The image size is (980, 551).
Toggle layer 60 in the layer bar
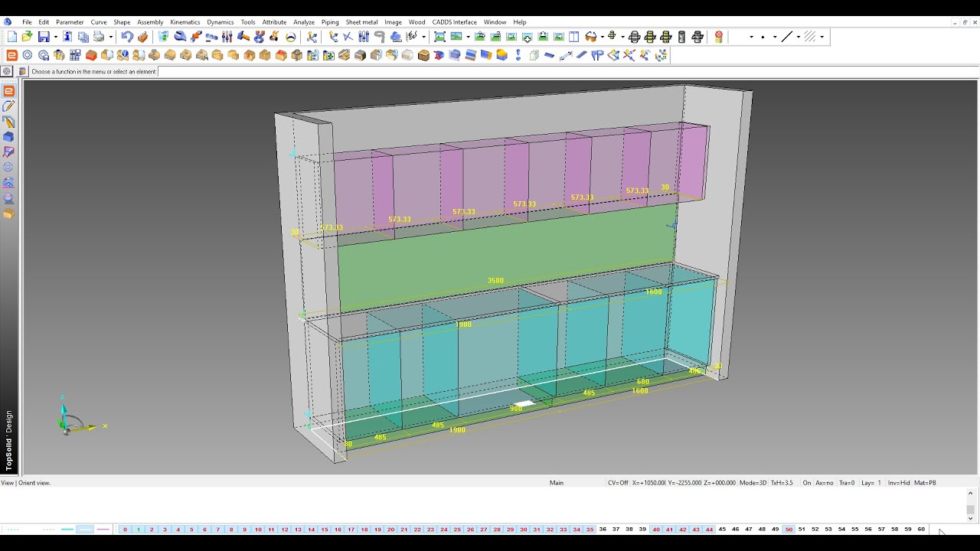[921, 529]
